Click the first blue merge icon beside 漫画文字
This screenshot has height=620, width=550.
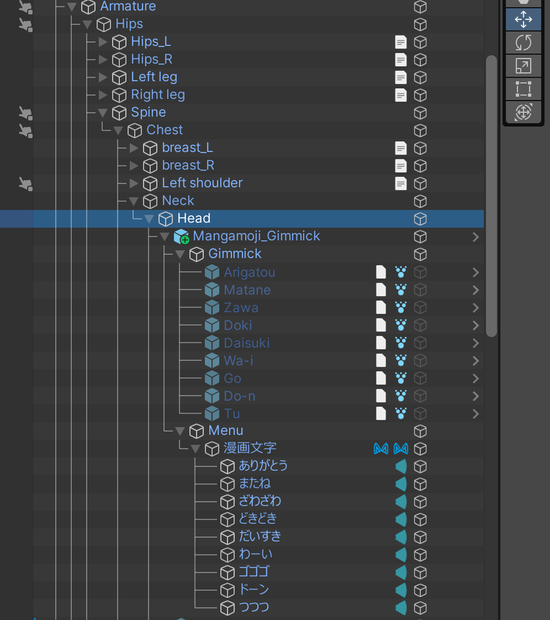point(381,449)
